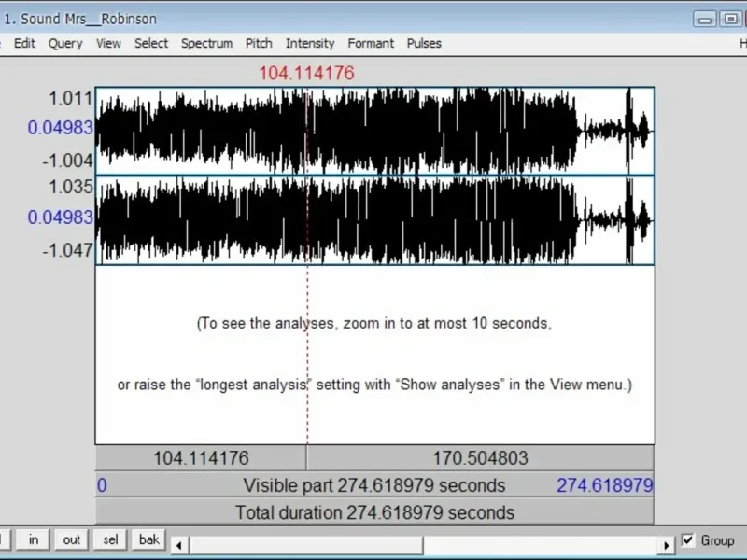Open the Pitch menu
The image size is (747, 560).
tap(259, 43)
